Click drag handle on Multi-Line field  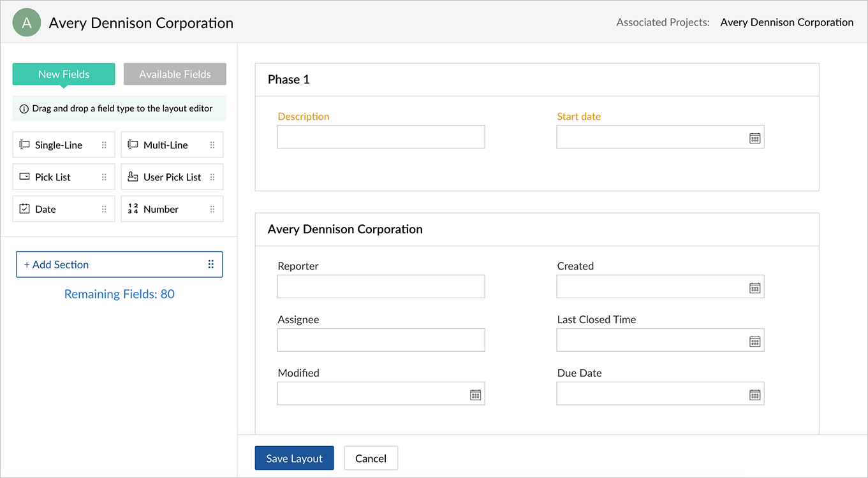pyautogui.click(x=212, y=145)
